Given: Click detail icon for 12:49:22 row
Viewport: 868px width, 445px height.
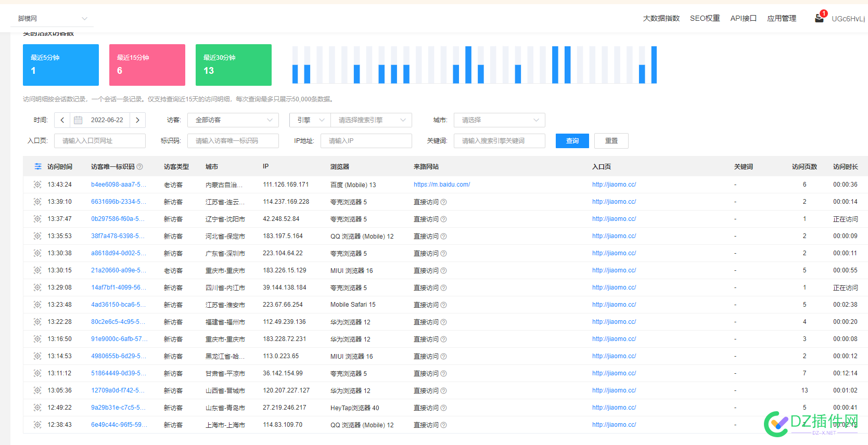Looking at the screenshot, I should point(37,408).
